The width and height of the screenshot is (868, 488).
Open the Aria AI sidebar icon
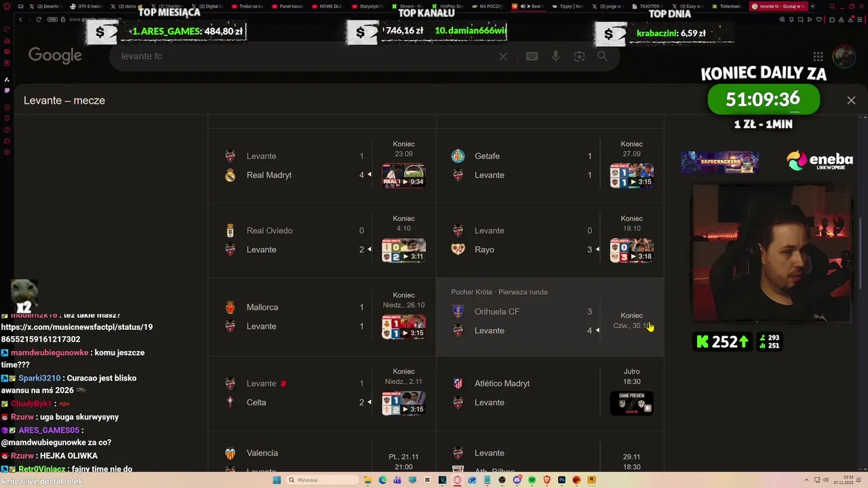7,79
